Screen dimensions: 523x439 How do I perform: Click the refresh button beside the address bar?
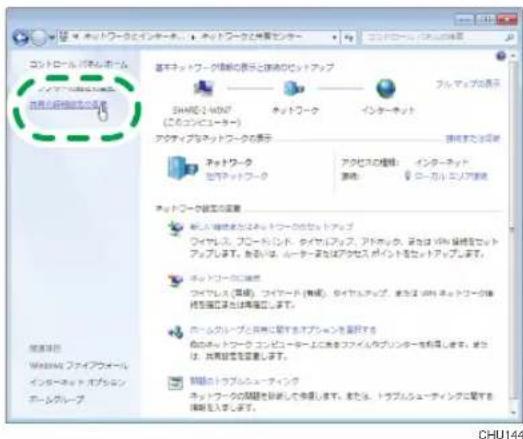(349, 37)
